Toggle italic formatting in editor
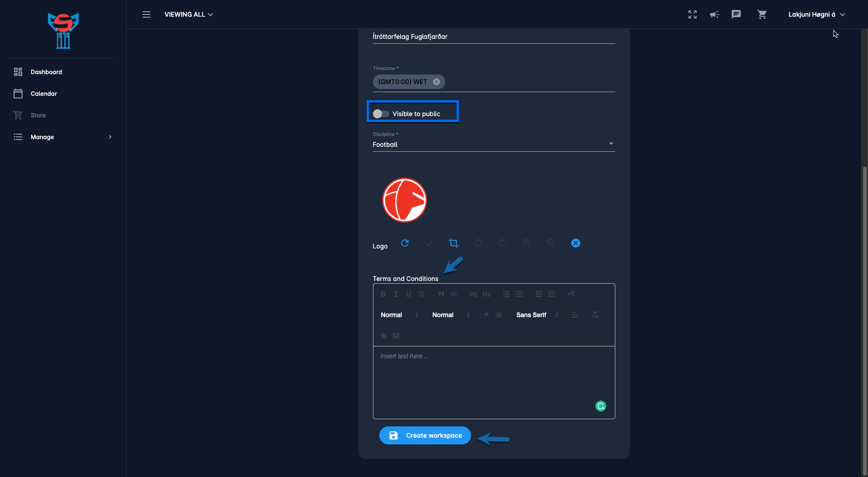The height and width of the screenshot is (477, 868). click(x=396, y=294)
